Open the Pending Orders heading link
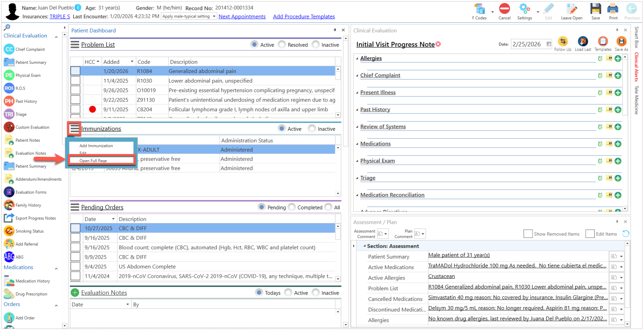 coord(102,207)
